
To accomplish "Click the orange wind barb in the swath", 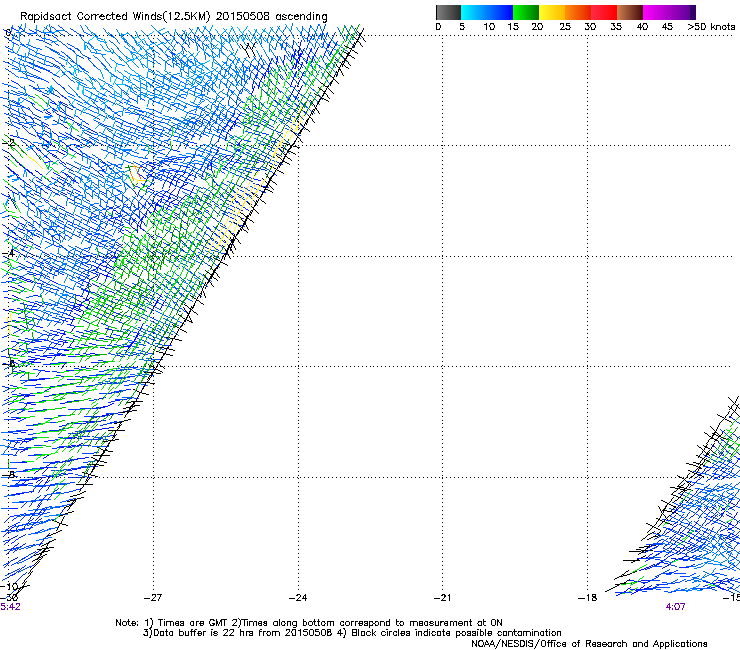I will (x=136, y=174).
